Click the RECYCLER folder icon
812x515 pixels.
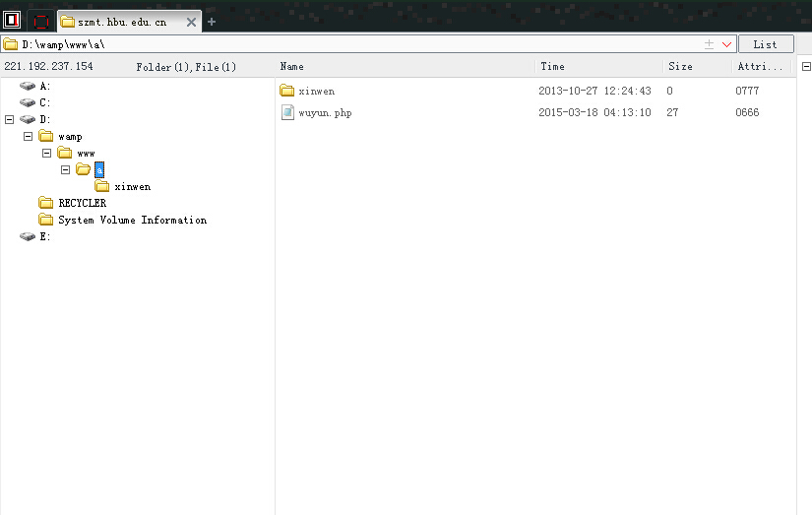point(46,203)
